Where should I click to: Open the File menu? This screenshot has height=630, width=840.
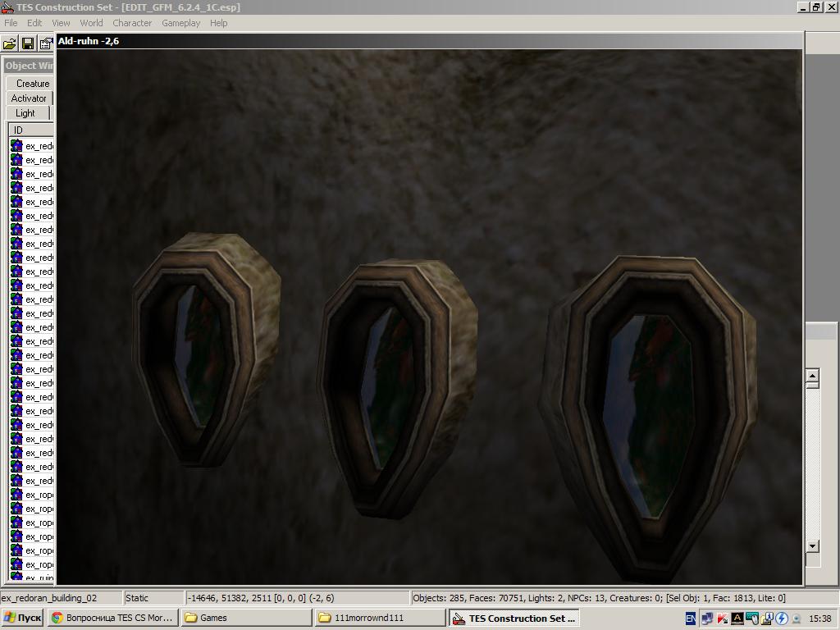click(11, 23)
